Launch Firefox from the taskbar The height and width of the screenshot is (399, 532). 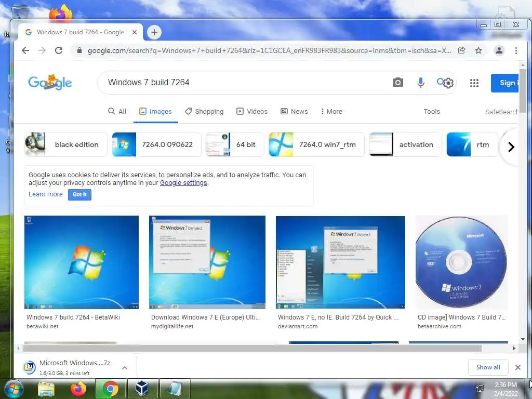78,389
